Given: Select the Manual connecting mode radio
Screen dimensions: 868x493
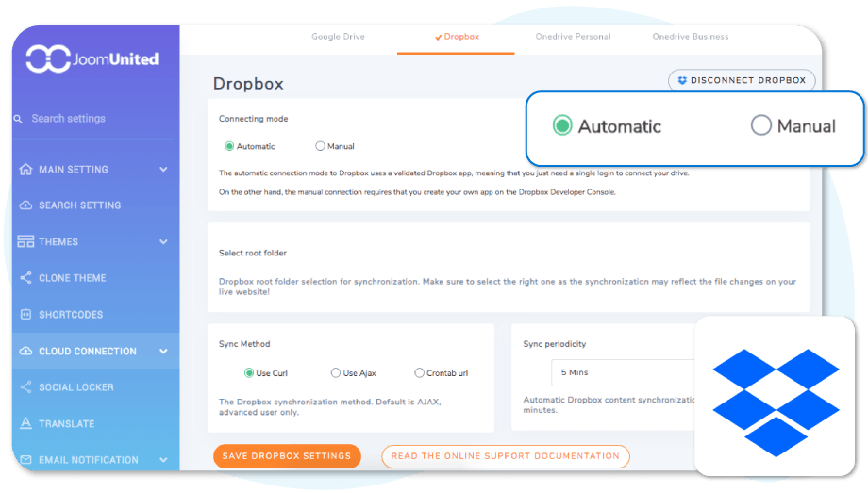Looking at the screenshot, I should click(320, 146).
